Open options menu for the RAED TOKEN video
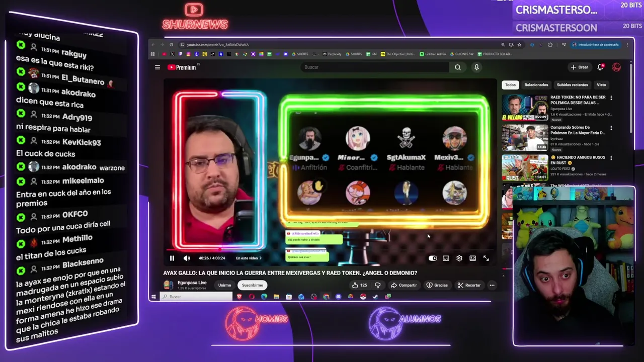644x362 pixels. 611,98
